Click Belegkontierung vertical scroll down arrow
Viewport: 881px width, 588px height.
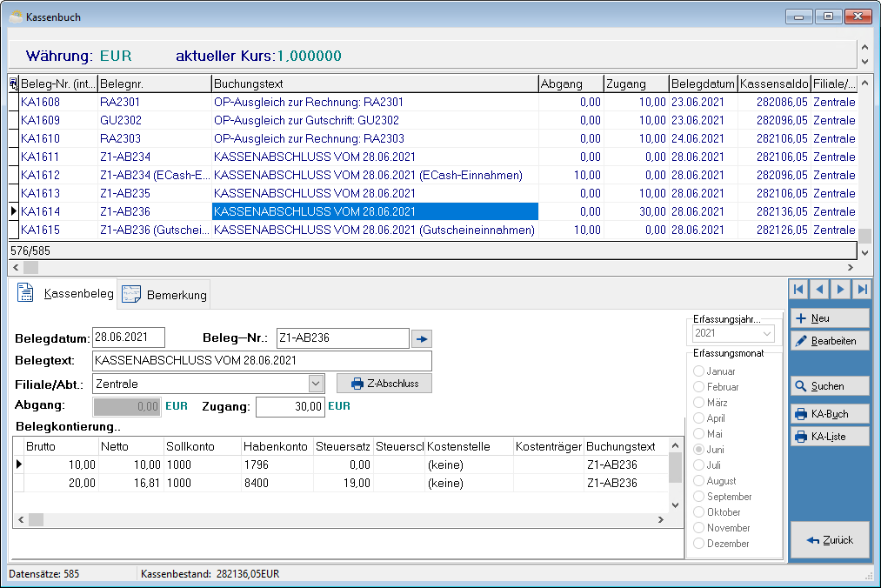676,504
